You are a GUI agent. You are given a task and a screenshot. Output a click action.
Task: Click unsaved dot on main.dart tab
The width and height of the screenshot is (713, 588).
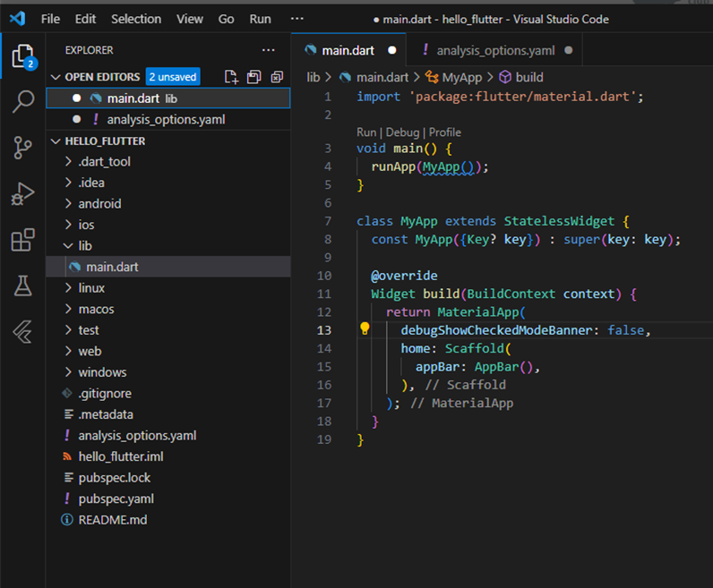(392, 50)
